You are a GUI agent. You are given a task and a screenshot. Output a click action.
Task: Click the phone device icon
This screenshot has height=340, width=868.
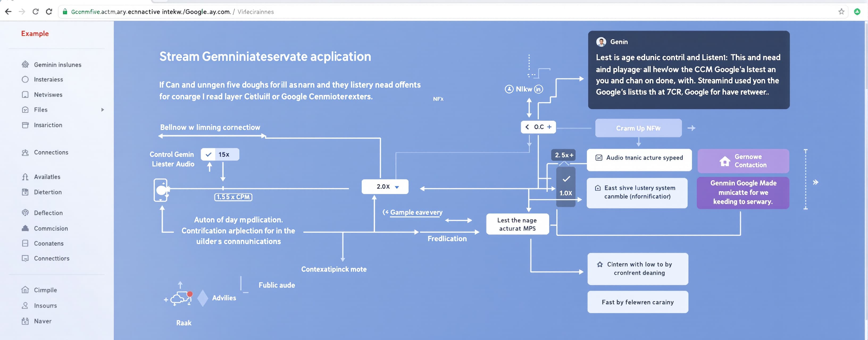tap(161, 190)
